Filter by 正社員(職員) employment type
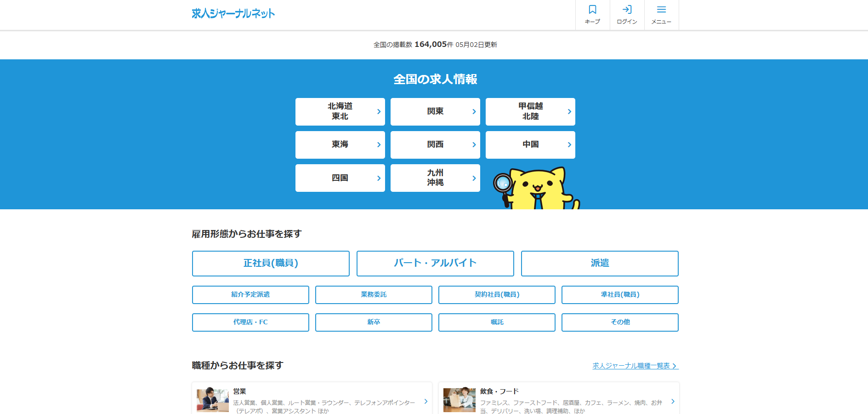868x414 pixels. click(x=271, y=264)
